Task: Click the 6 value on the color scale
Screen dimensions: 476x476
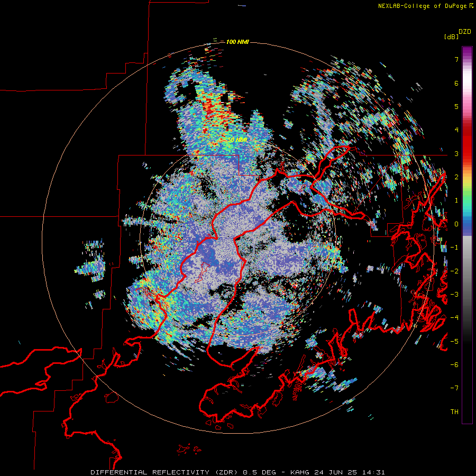Action: tap(456, 83)
